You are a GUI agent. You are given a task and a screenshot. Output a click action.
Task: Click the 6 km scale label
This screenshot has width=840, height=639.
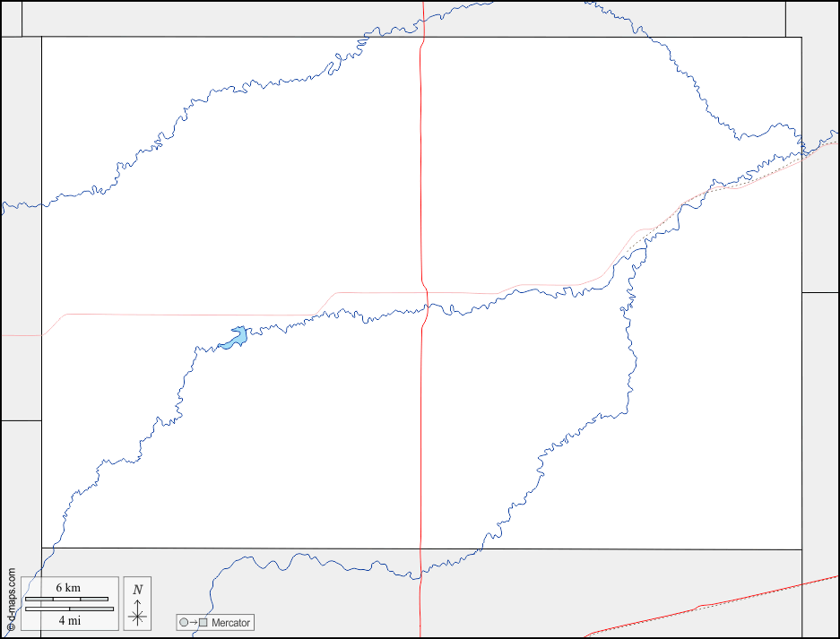click(68, 587)
